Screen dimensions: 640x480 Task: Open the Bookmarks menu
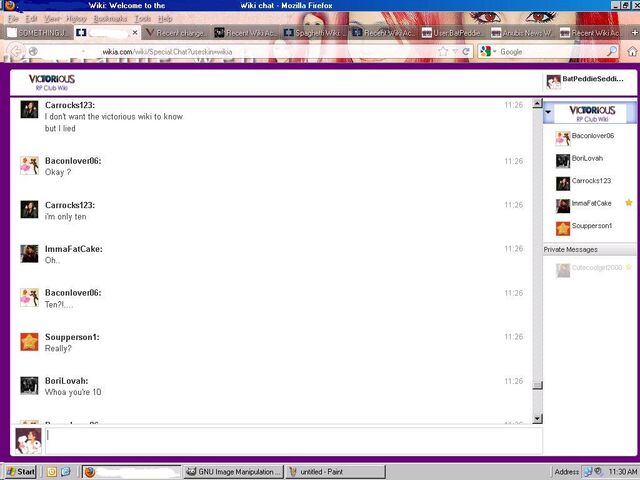click(110, 19)
